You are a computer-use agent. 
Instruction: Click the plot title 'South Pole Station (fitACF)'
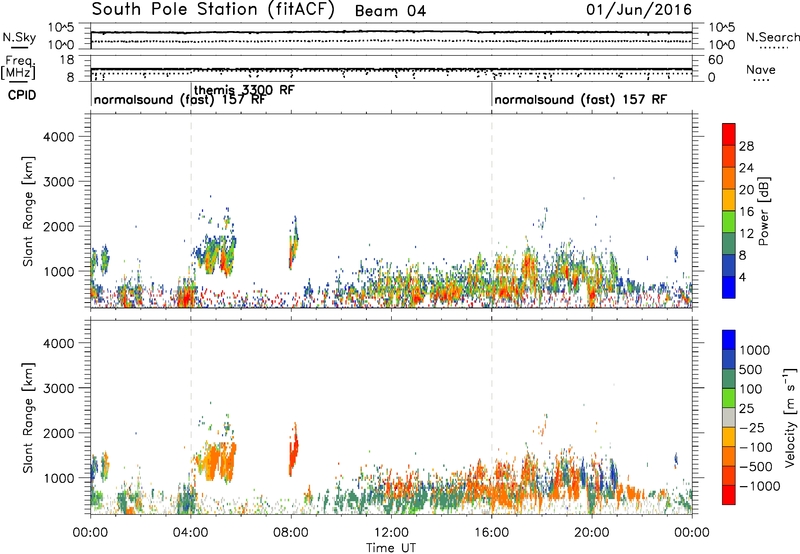point(213,10)
